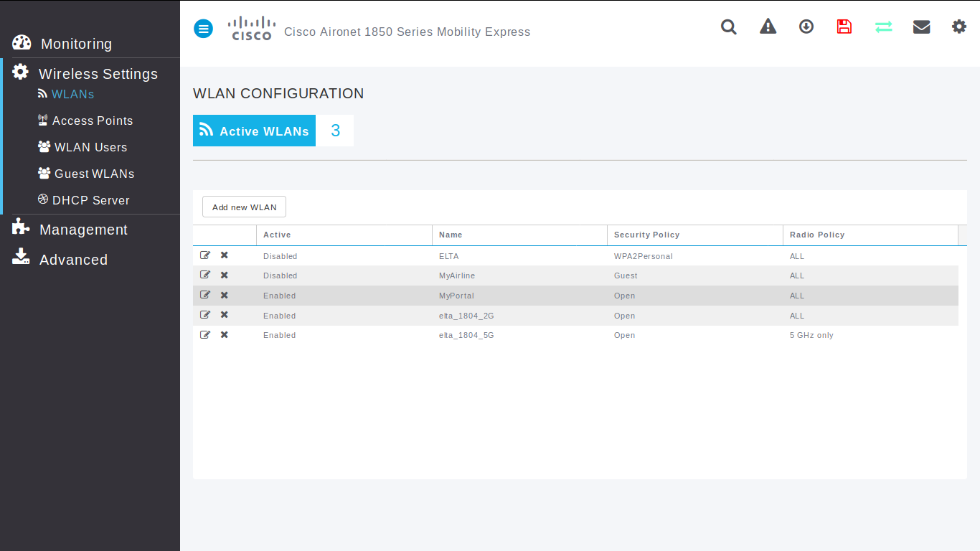
Task: Edit the elta_1804_5G WLAN
Action: click(x=205, y=334)
